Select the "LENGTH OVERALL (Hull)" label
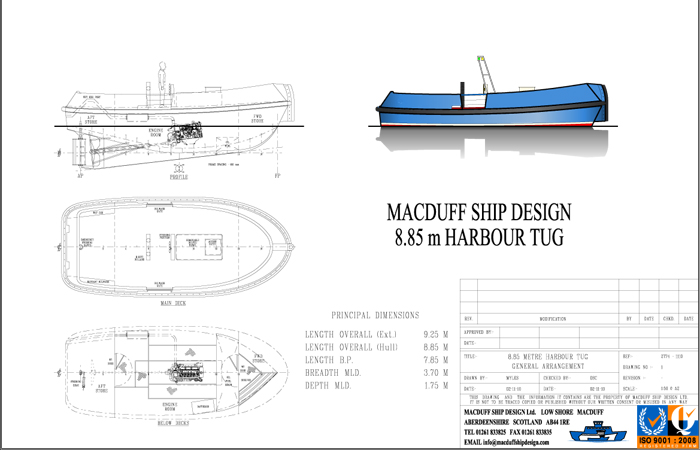 pyautogui.click(x=351, y=347)
